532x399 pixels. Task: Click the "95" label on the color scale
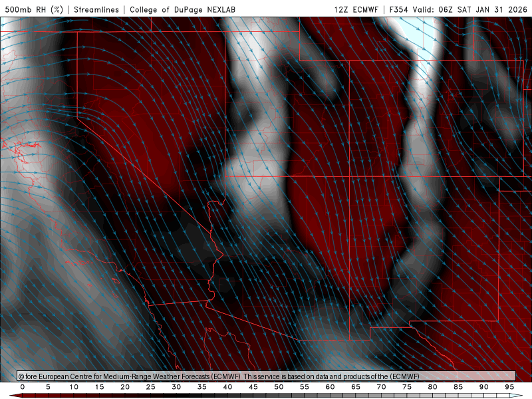point(509,387)
